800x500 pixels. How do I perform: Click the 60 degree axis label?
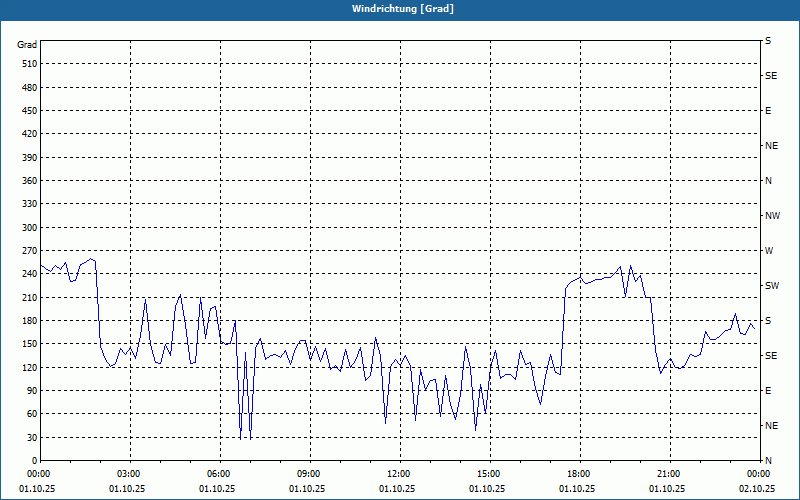click(x=32, y=414)
